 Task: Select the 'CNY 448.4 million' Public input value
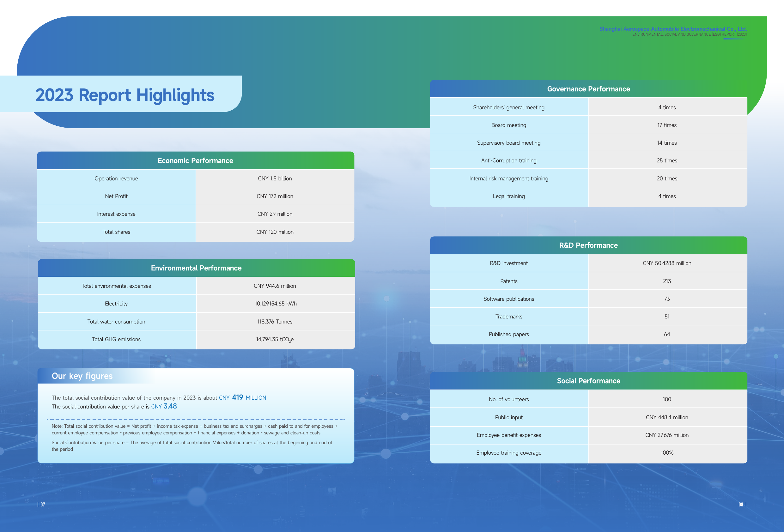click(x=666, y=417)
